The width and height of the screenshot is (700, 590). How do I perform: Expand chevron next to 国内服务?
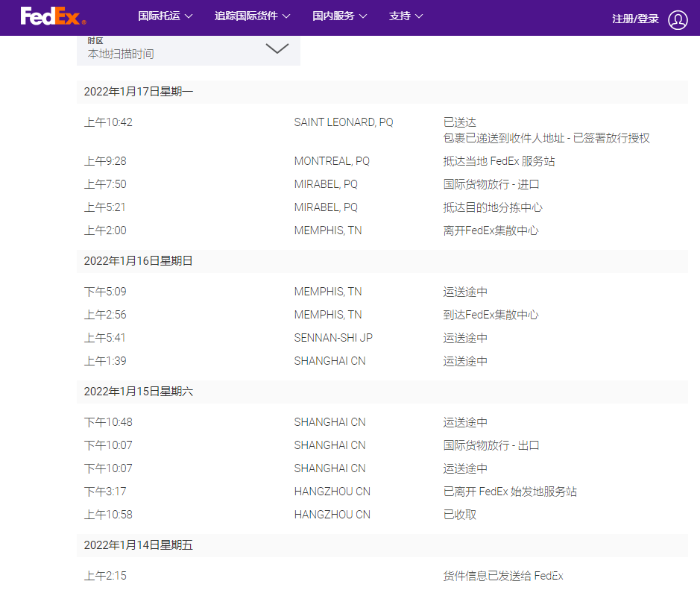pyautogui.click(x=363, y=16)
